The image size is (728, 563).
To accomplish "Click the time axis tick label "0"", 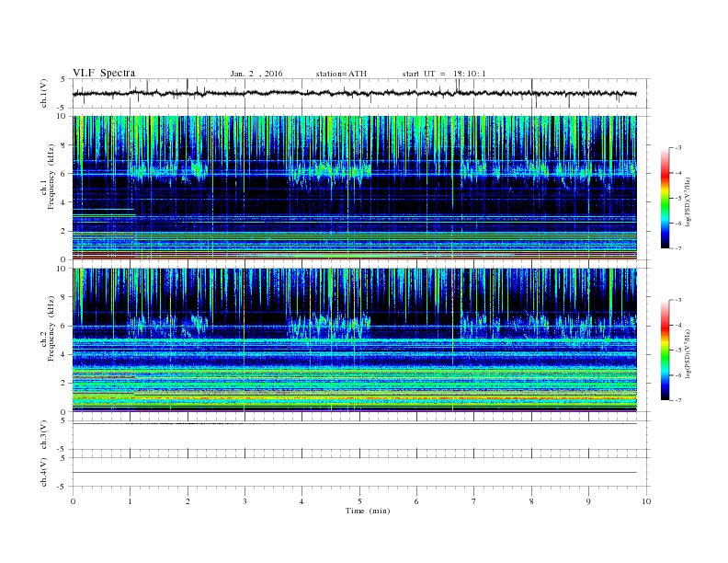I will [x=73, y=501].
